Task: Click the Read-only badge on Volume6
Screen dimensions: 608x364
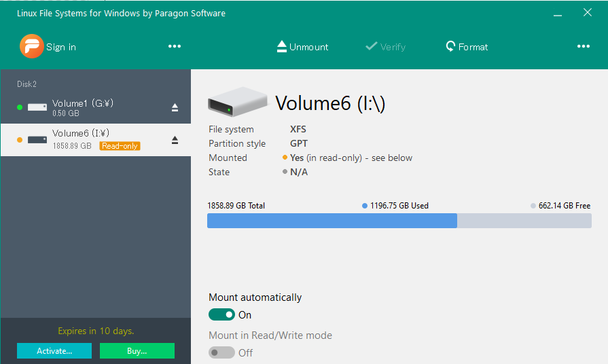Action: [x=120, y=146]
